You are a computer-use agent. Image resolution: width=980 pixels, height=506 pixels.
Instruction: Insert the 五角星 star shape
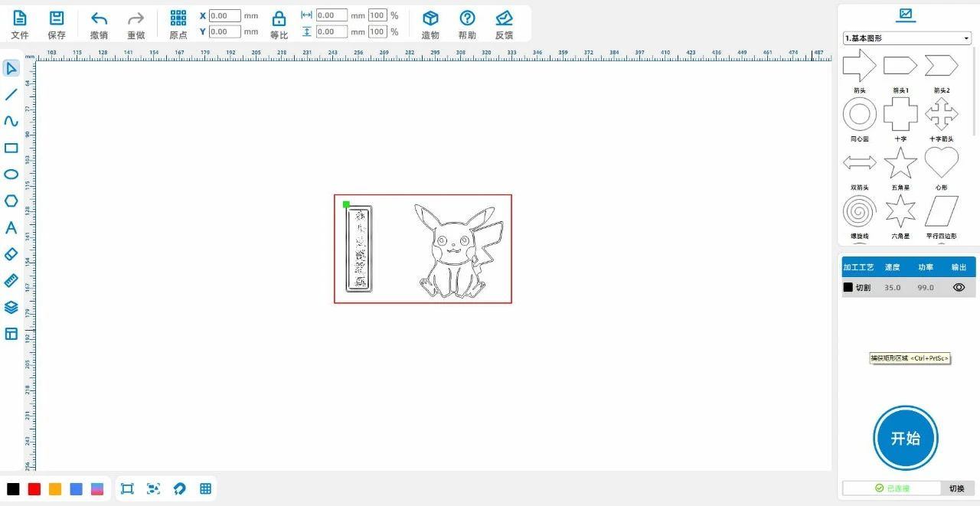pyautogui.click(x=900, y=163)
